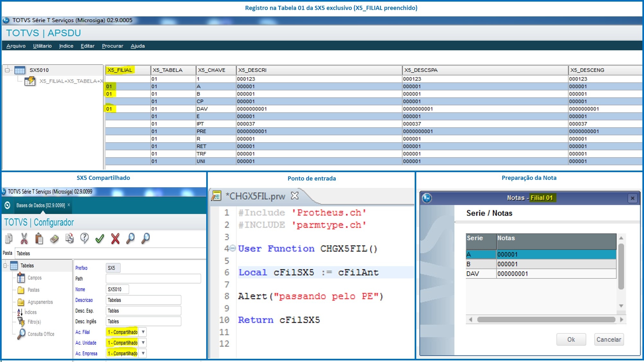644x362 pixels.
Task: Open the Utilitario menu
Action: coord(42,46)
